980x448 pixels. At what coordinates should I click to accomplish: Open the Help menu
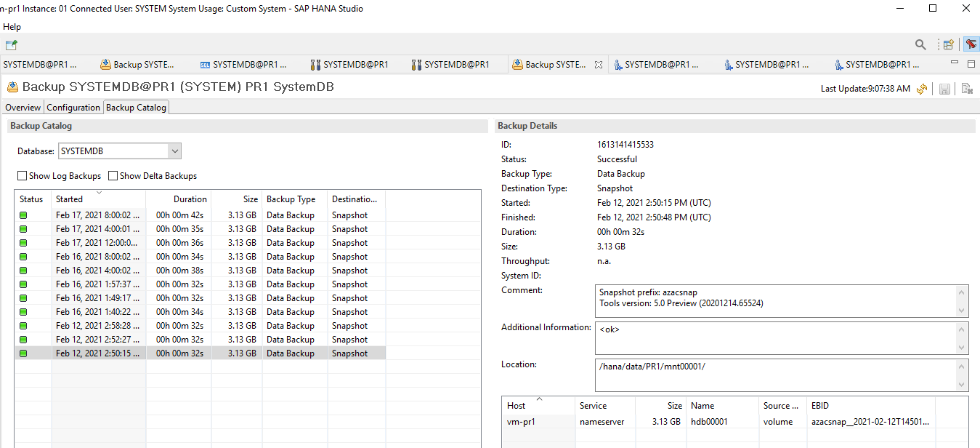point(12,27)
